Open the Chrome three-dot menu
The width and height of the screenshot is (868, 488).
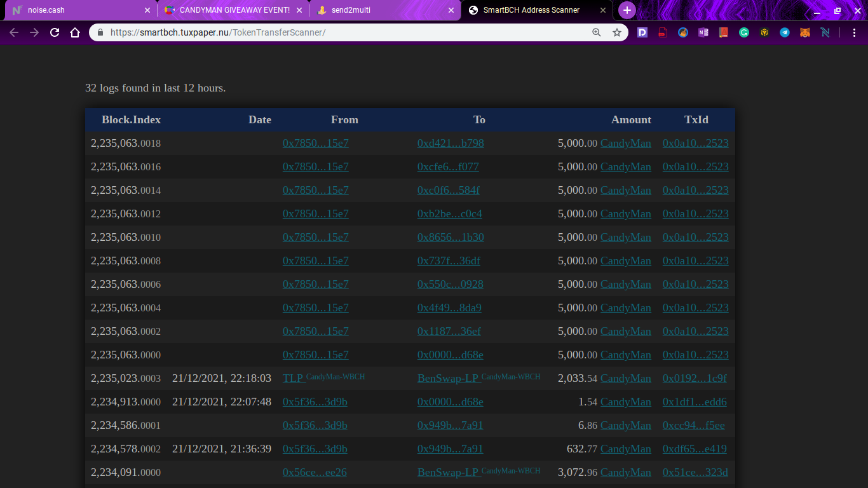[x=854, y=32]
